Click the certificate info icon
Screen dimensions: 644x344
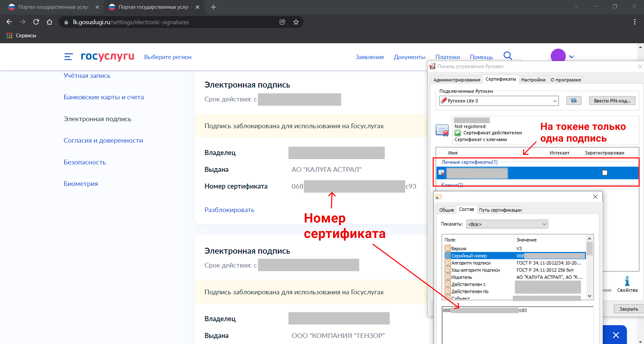pyautogui.click(x=442, y=130)
